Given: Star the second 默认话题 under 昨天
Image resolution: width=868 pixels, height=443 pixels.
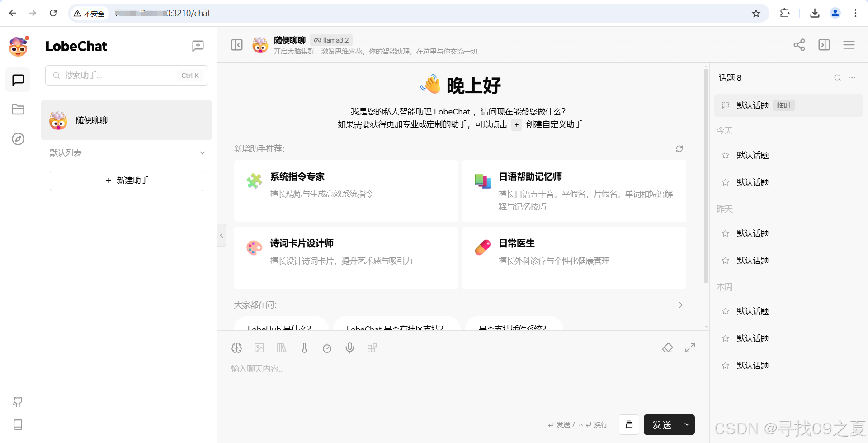Looking at the screenshot, I should tap(726, 261).
